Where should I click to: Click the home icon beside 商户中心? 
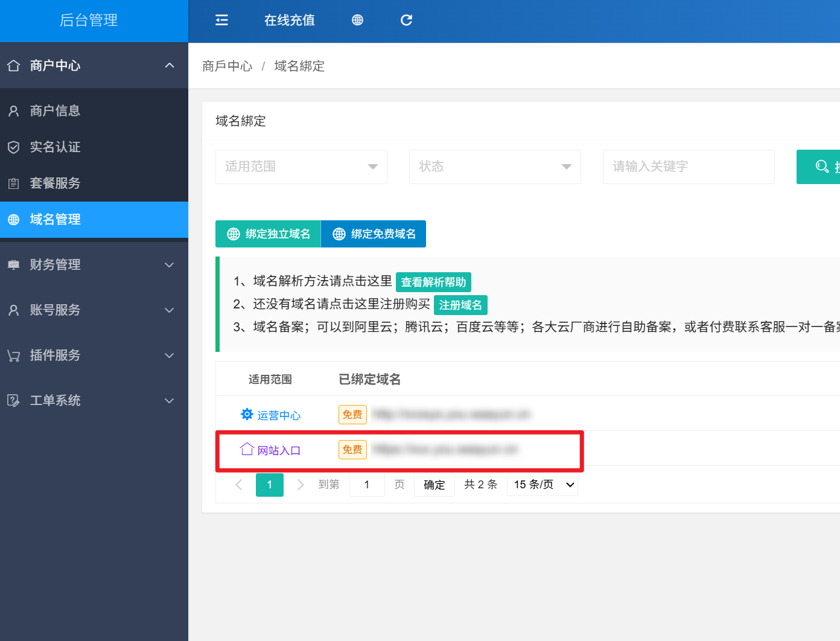pyautogui.click(x=14, y=65)
